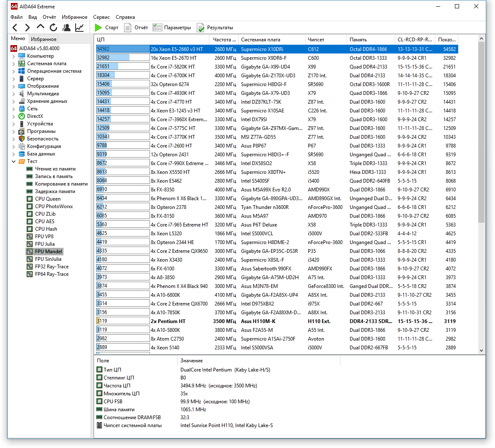This screenshot has height=448, width=495.
Task: Click the Back navigation arrow
Action: [x=15, y=28]
